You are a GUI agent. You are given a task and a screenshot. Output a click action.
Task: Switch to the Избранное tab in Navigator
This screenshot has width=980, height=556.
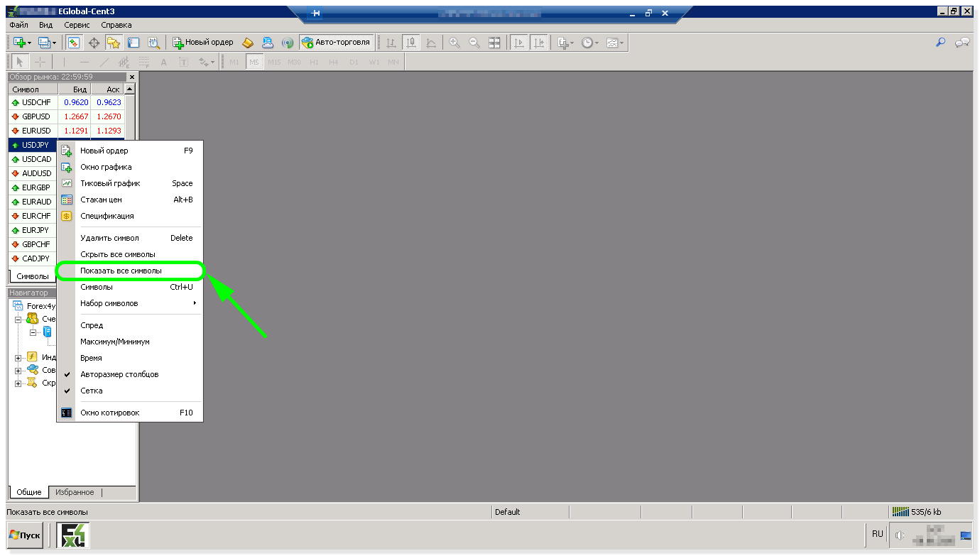(75, 492)
